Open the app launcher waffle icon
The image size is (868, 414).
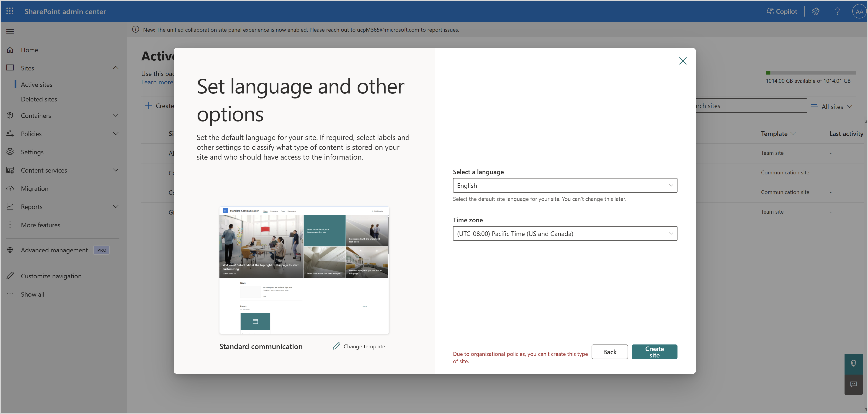click(10, 11)
